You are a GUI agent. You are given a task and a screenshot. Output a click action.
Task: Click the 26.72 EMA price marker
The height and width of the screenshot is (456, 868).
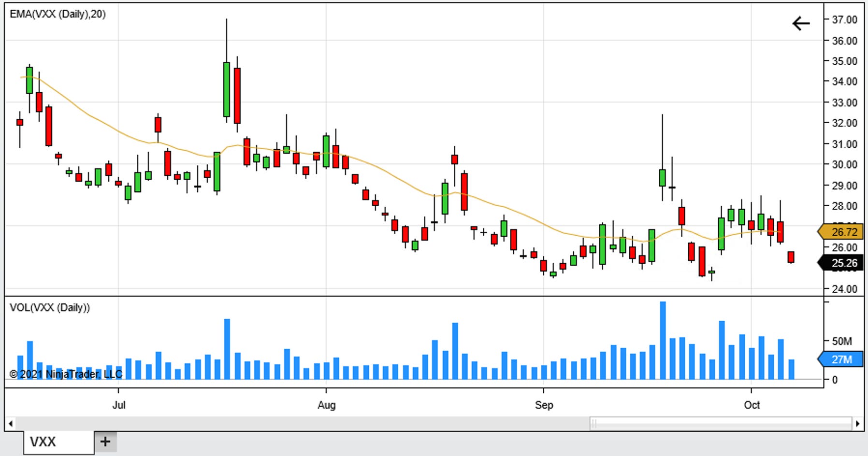click(841, 232)
